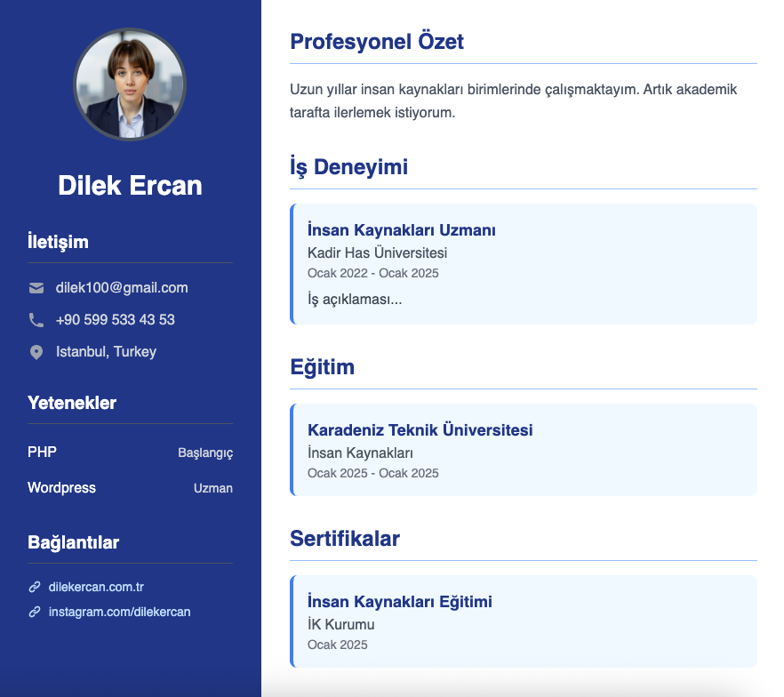Image resolution: width=784 pixels, height=697 pixels.
Task: Click the dilek100@gmail.com email address
Action: (x=122, y=288)
